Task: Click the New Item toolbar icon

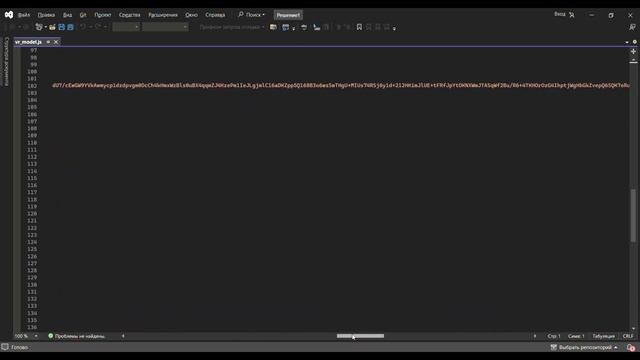Action: click(39, 27)
